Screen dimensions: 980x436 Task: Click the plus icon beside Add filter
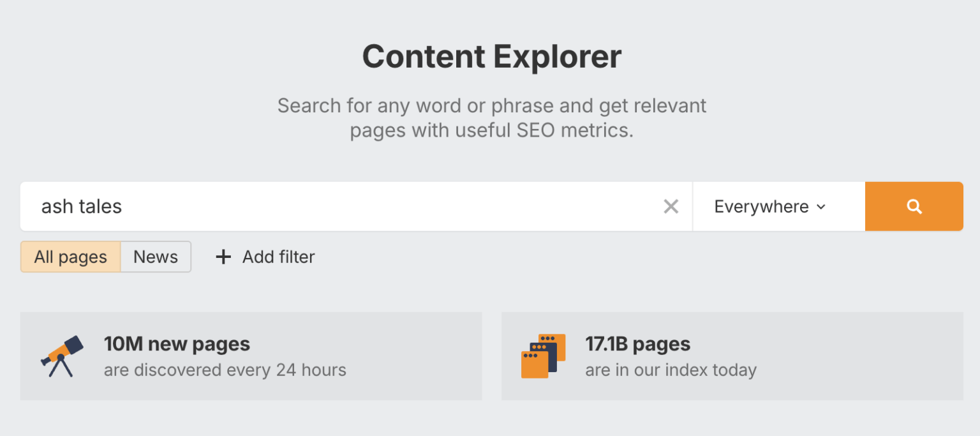223,257
